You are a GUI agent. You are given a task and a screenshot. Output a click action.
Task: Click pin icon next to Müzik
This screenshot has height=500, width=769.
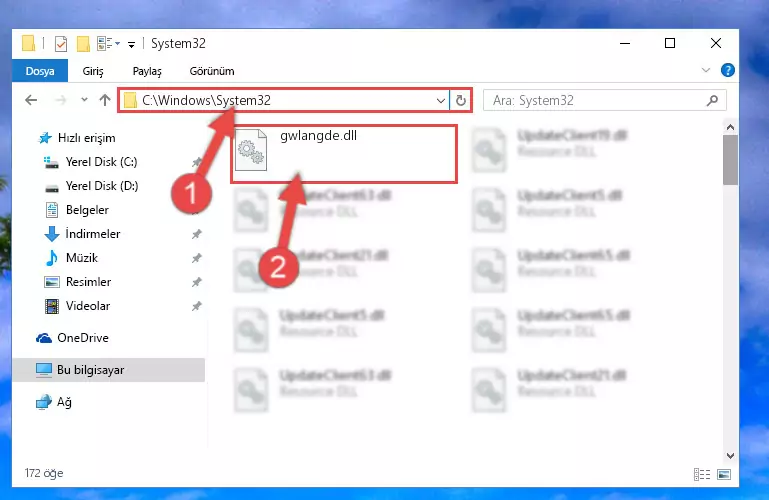197,258
